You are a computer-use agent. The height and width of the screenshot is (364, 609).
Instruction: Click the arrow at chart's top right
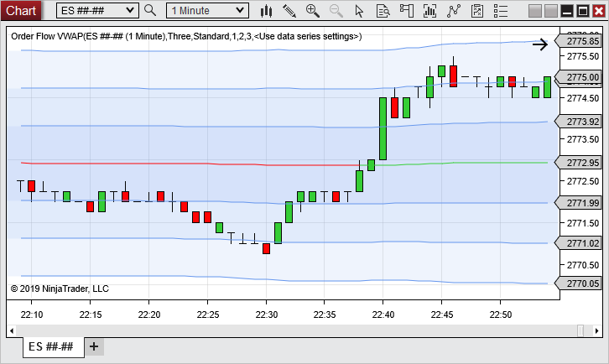539,44
